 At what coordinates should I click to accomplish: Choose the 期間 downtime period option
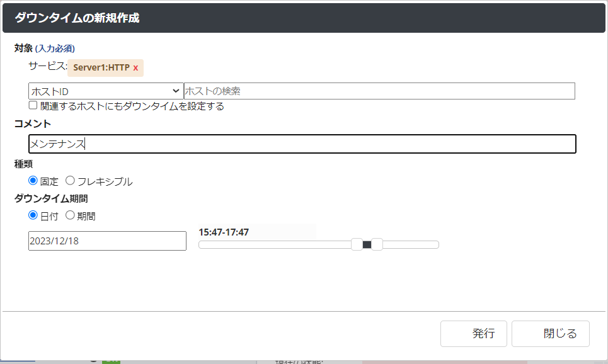pos(70,215)
